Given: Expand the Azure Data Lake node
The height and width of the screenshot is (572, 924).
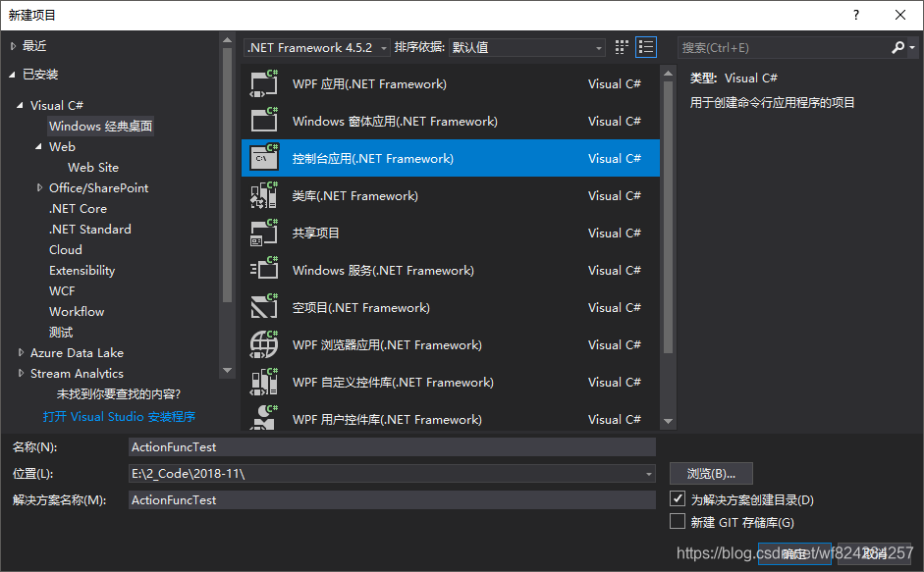Looking at the screenshot, I should tap(21, 352).
